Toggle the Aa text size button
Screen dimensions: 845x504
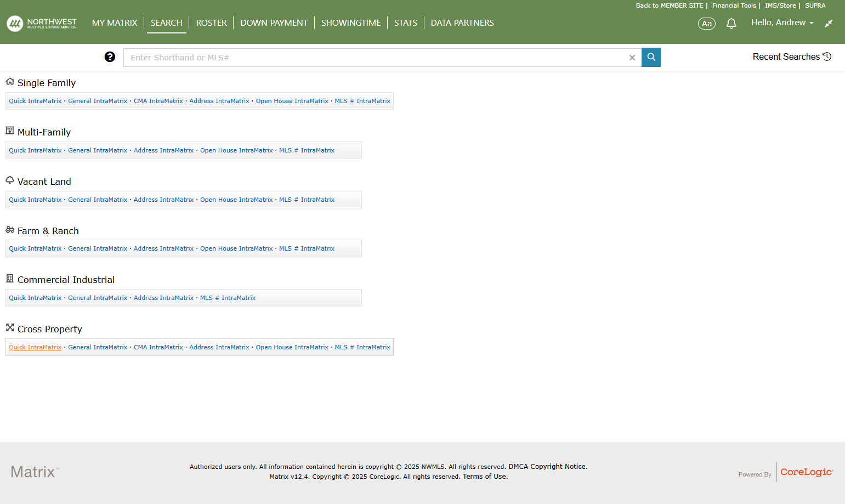pos(707,24)
